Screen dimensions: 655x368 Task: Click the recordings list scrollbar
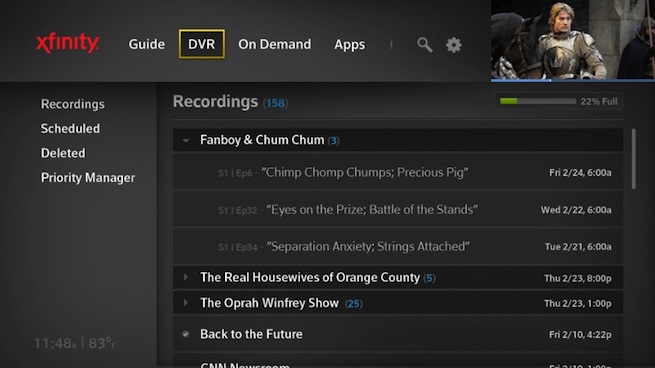634,159
